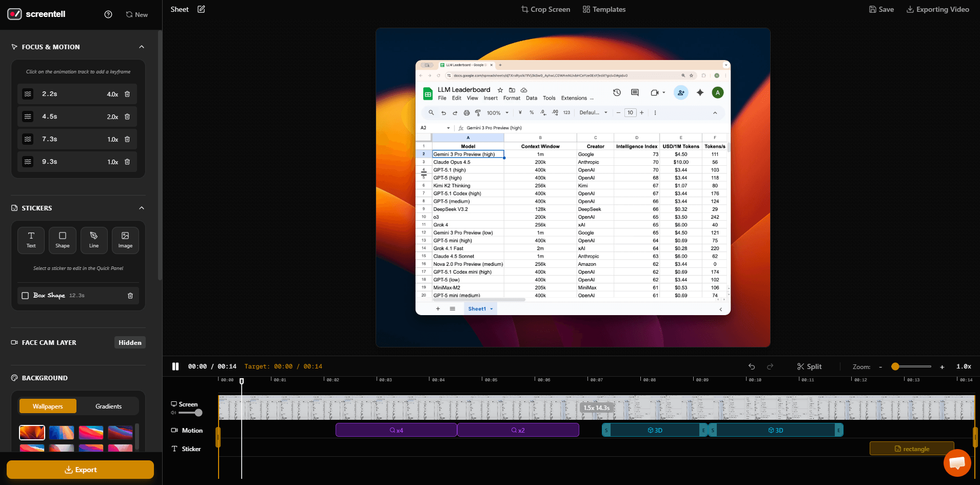The height and width of the screenshot is (485, 980).
Task: Select the orange wallpaper thumbnail
Action: point(32,433)
